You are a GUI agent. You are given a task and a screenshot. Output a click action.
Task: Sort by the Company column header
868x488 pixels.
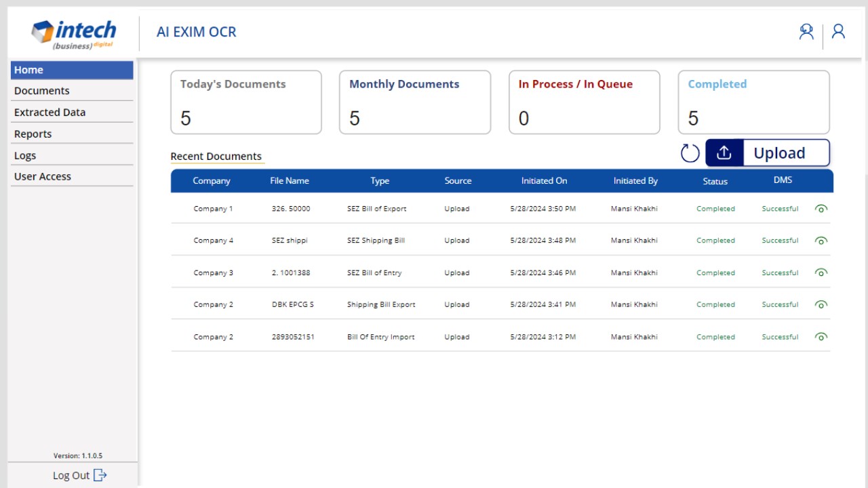(x=212, y=181)
